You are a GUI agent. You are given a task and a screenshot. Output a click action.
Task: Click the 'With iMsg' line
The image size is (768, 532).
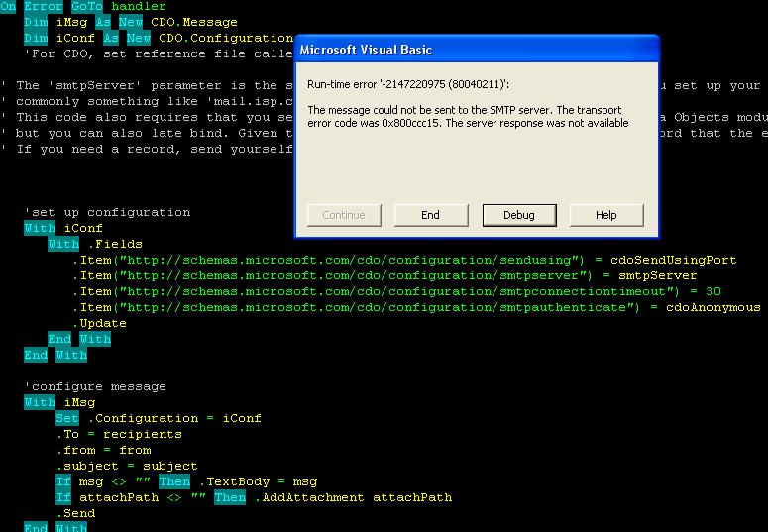59,402
